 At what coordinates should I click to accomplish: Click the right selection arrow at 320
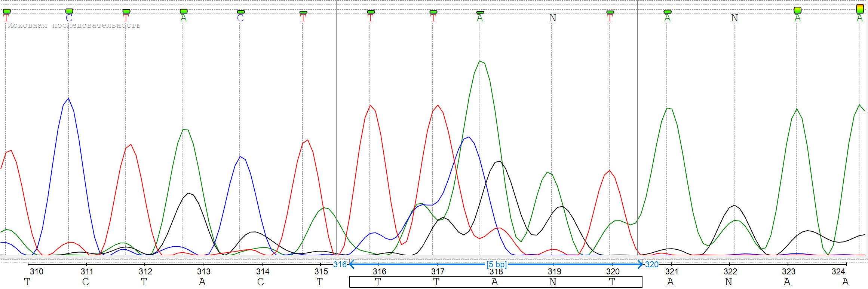click(640, 264)
